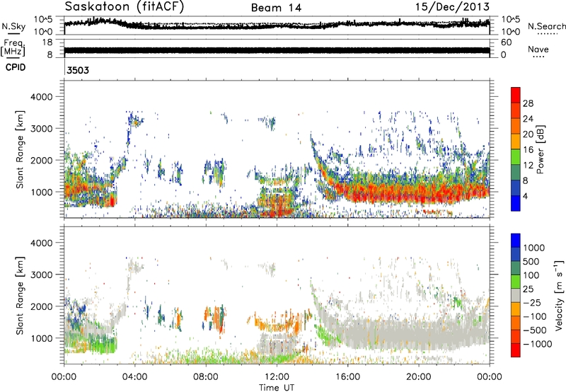The width and height of the screenshot is (566, 392).
Task: Click the Freq. [MHz] axis label
Action: 13,48
